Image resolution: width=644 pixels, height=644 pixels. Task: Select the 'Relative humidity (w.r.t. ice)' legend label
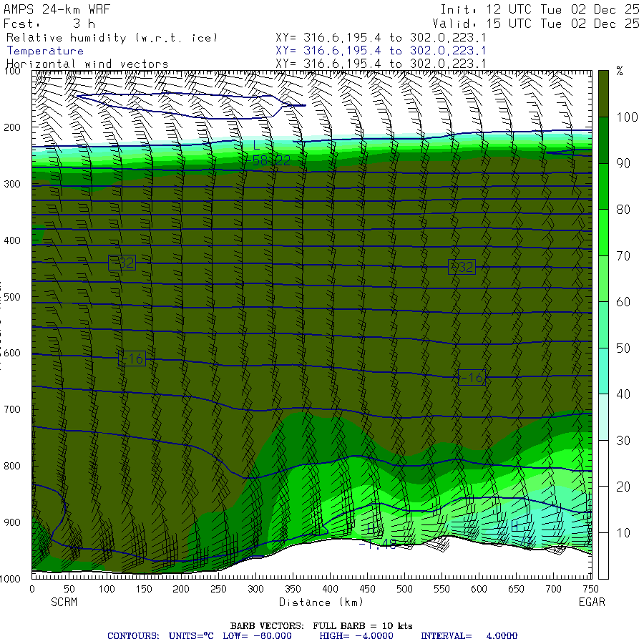[112, 38]
